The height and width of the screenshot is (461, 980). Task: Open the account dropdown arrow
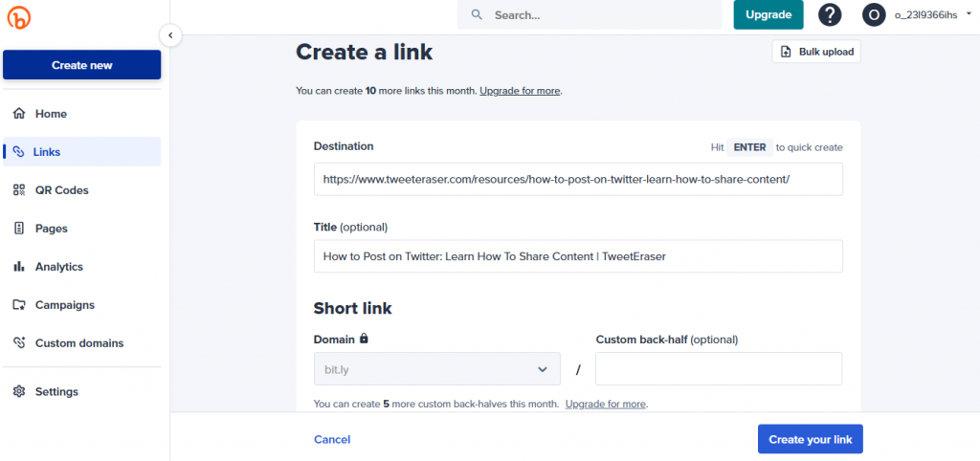coord(969,14)
